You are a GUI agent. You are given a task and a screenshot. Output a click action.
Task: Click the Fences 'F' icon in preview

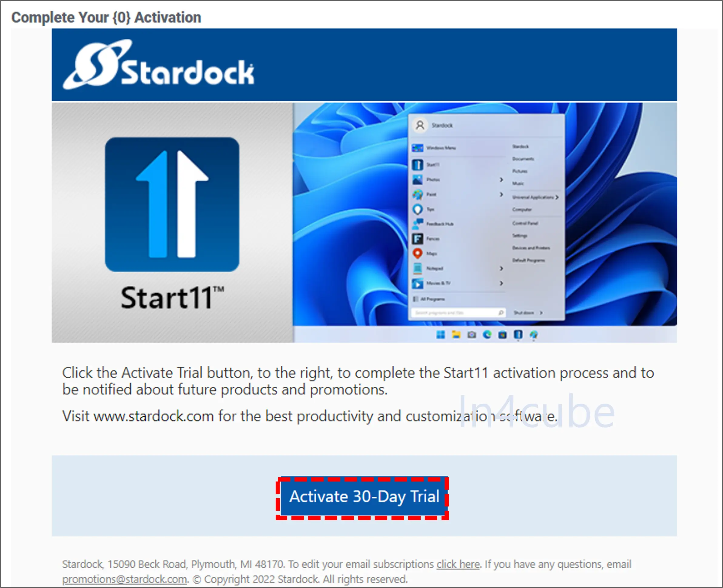point(418,239)
